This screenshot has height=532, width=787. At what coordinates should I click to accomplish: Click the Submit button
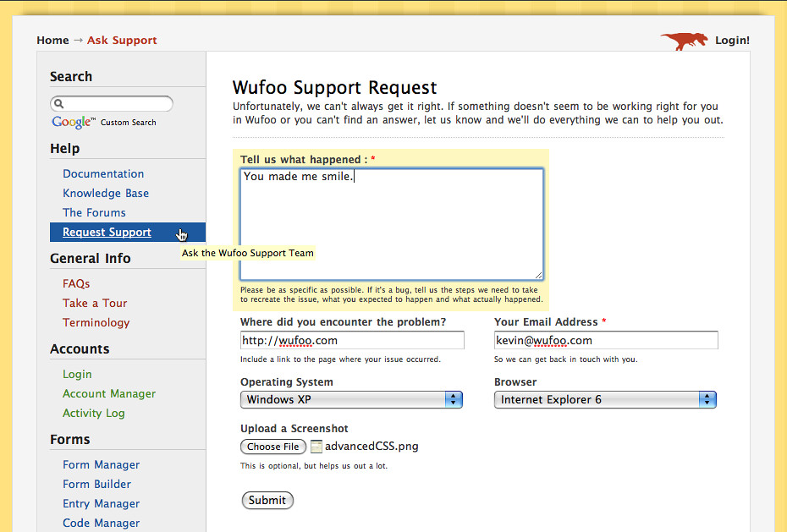coord(267,500)
